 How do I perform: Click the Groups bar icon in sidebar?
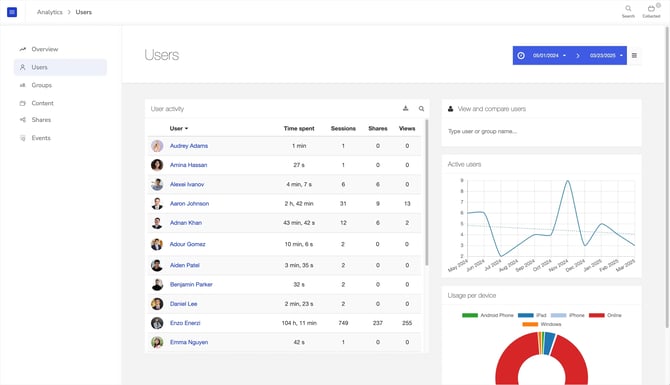pos(23,85)
